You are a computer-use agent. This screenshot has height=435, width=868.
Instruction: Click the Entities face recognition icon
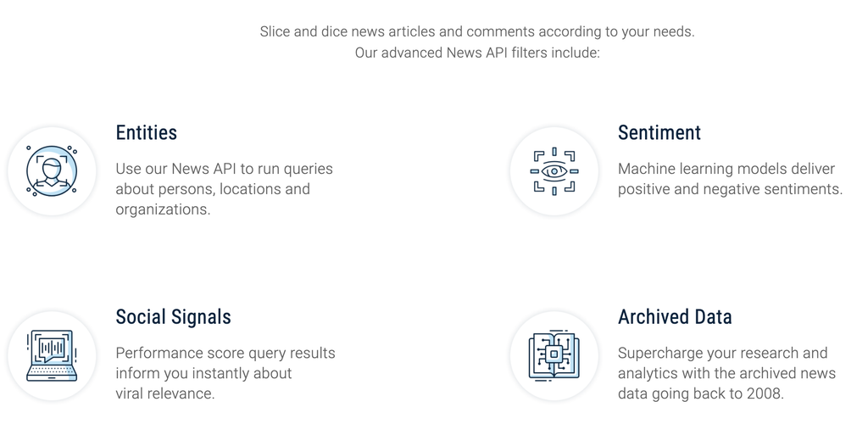[x=52, y=171]
